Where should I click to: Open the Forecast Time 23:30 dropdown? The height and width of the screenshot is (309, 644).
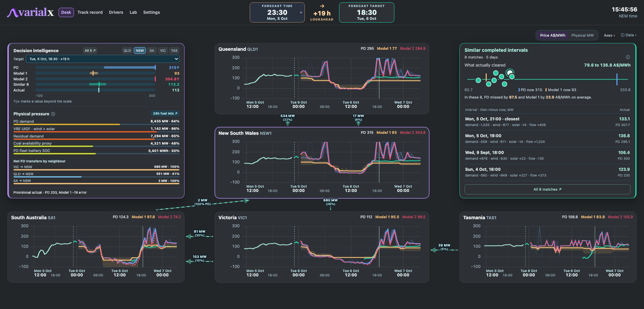tap(277, 12)
